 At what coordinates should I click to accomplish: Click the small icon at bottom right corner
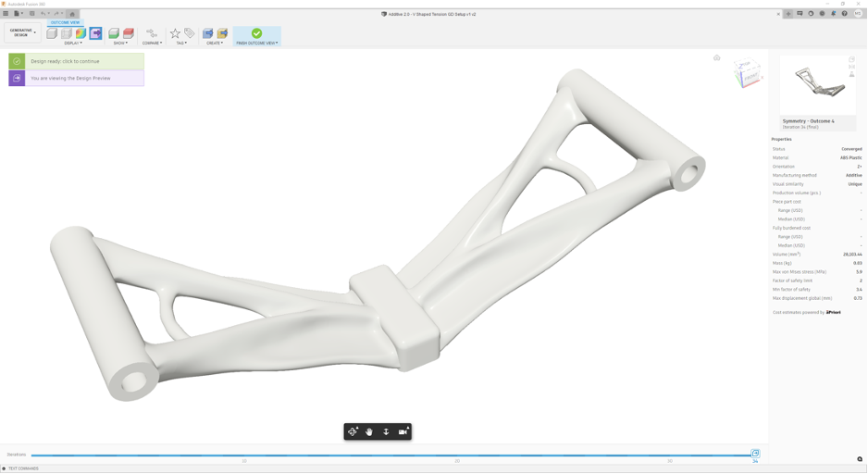point(860,459)
